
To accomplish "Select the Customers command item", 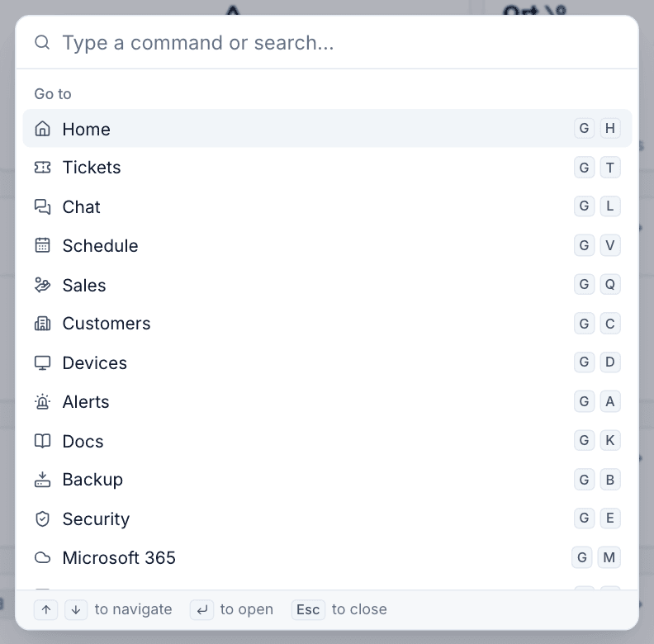I will pos(327,324).
